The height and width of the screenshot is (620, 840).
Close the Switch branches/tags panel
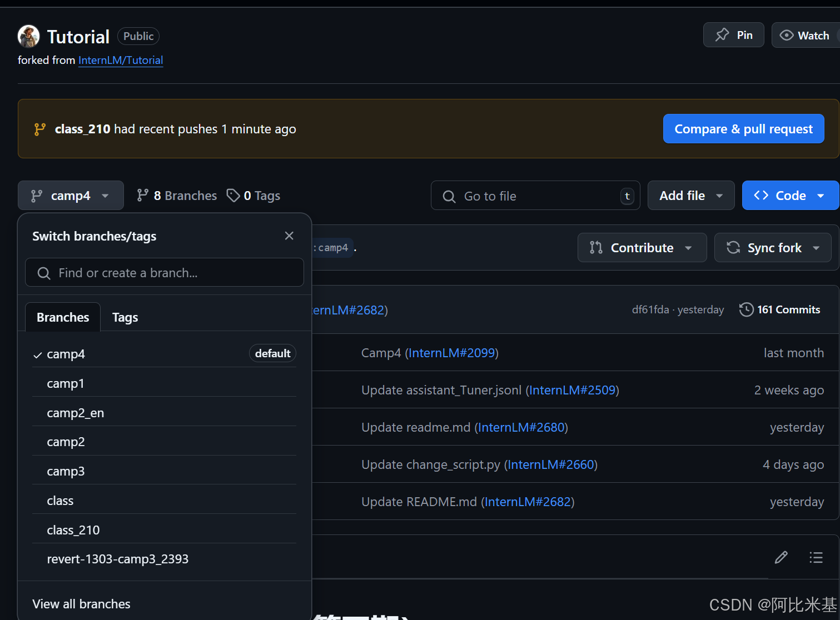289,236
